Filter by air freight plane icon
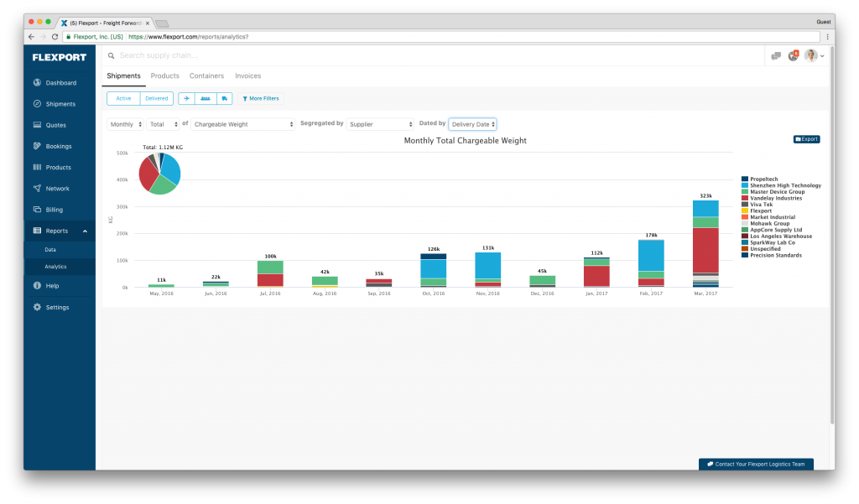The width and height of the screenshot is (859, 504). coord(186,99)
